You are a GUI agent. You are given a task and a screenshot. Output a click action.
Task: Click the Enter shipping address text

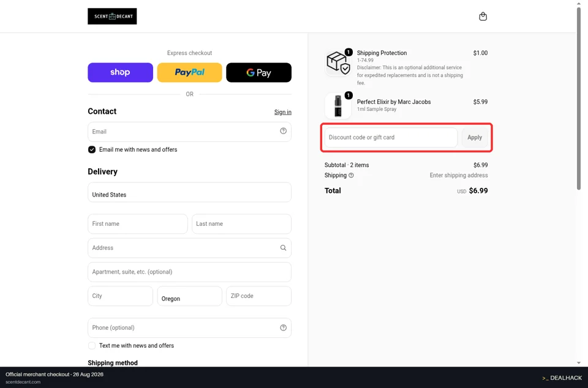(x=459, y=175)
